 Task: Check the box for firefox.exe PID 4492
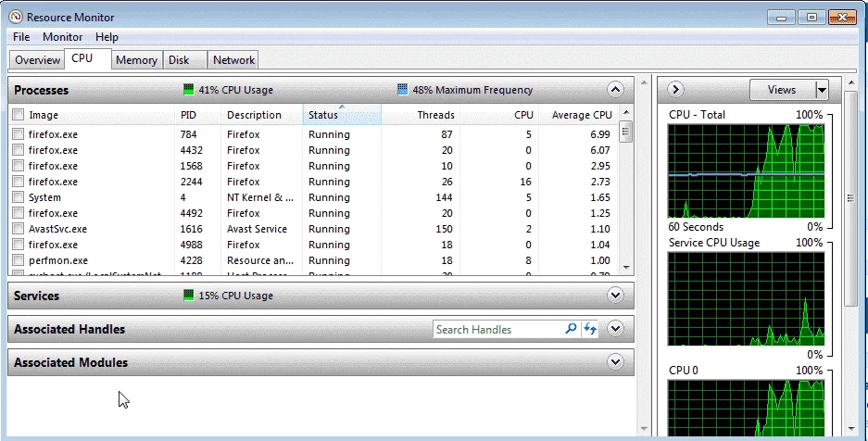(x=19, y=213)
